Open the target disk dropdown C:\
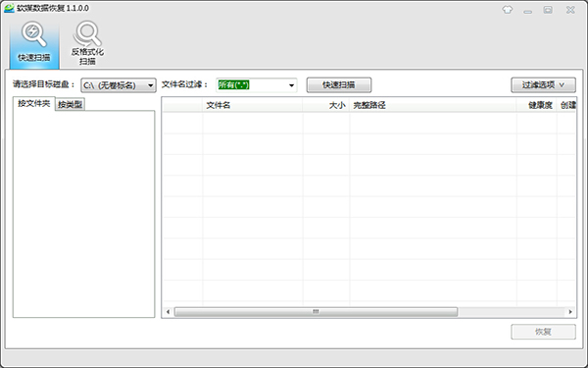The width and height of the screenshot is (588, 368). pos(119,85)
